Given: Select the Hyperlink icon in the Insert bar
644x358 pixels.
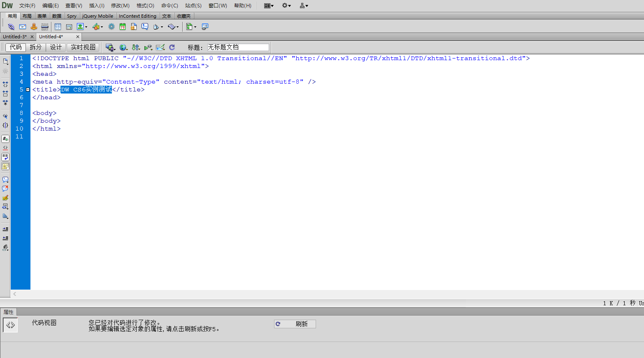Looking at the screenshot, I should (11, 26).
